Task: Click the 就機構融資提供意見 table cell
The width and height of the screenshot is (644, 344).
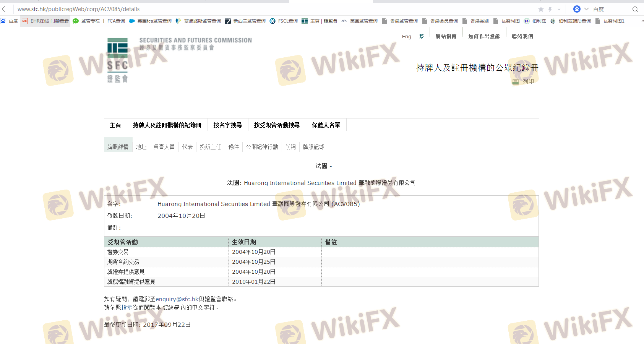Action: pyautogui.click(x=166, y=282)
